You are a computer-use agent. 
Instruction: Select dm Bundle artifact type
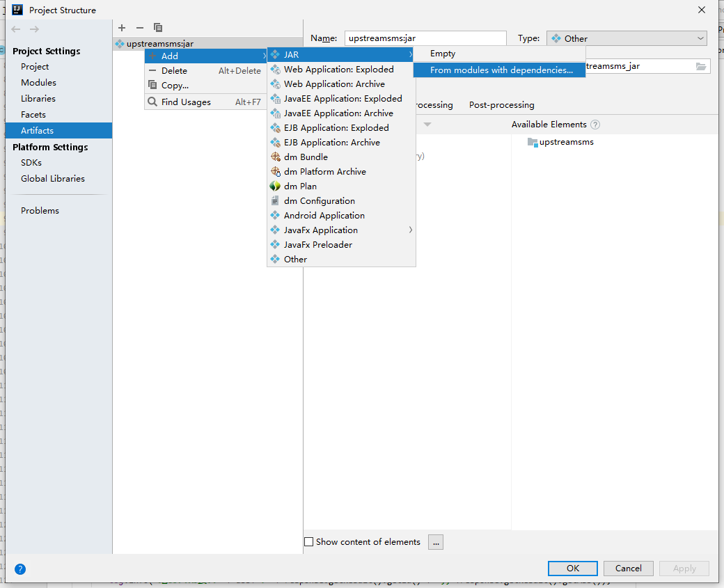[x=341, y=157]
